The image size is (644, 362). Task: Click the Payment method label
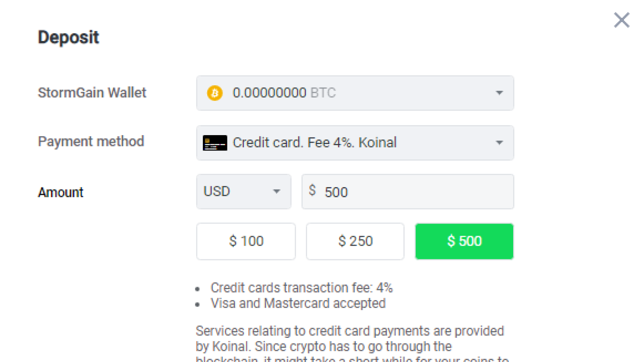[91, 142]
